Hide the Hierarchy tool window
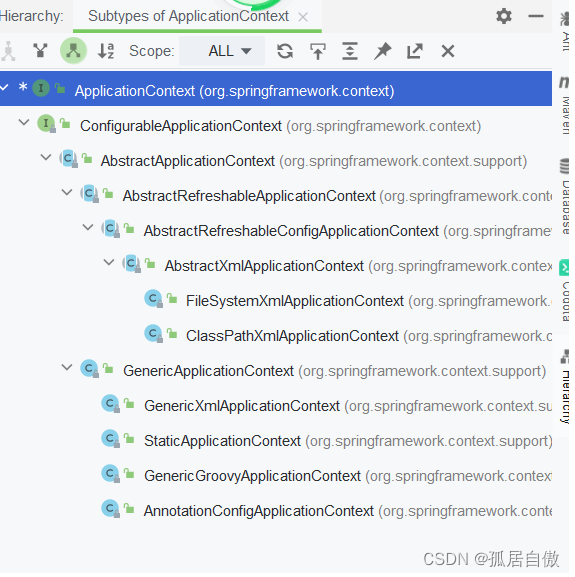 536,16
